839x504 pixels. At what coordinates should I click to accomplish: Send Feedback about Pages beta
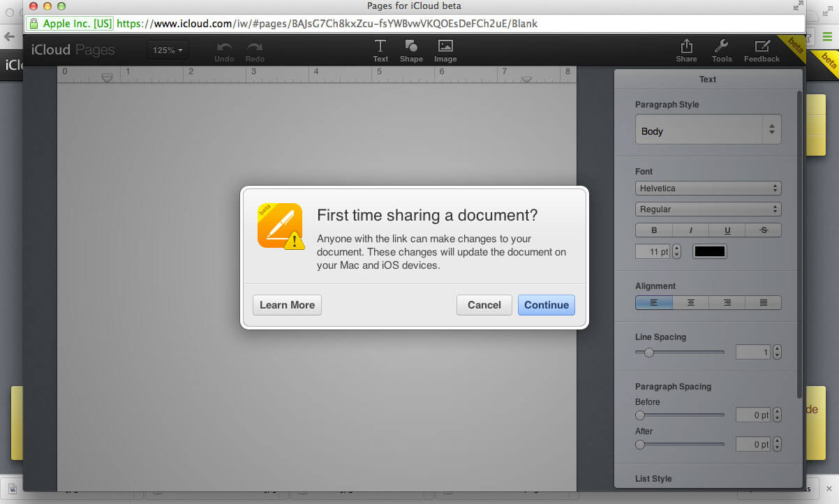(x=762, y=50)
